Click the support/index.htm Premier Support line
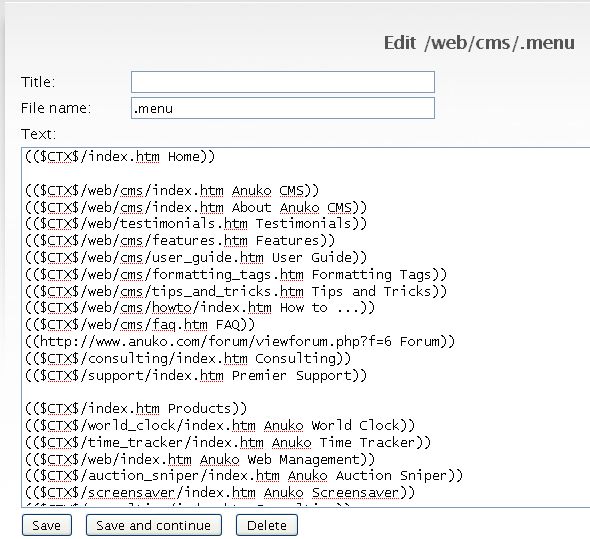Viewport: 590px width, 539px height. click(x=196, y=376)
